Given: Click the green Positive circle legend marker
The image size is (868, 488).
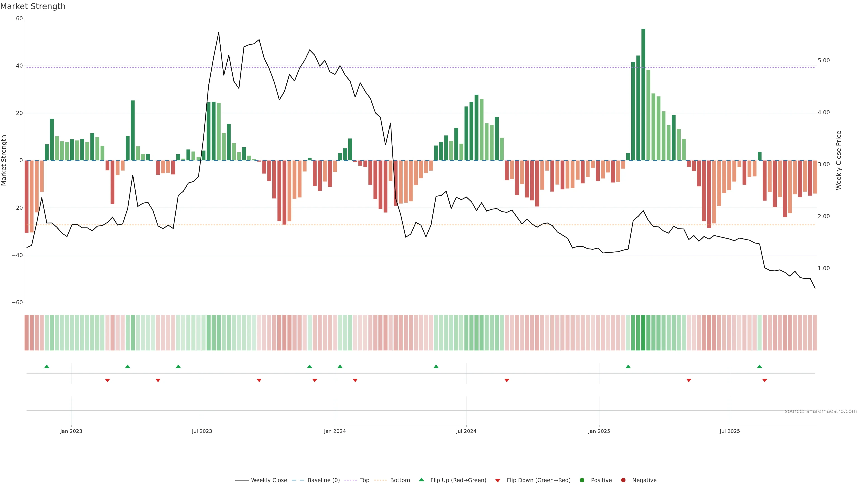Looking at the screenshot, I should (582, 480).
